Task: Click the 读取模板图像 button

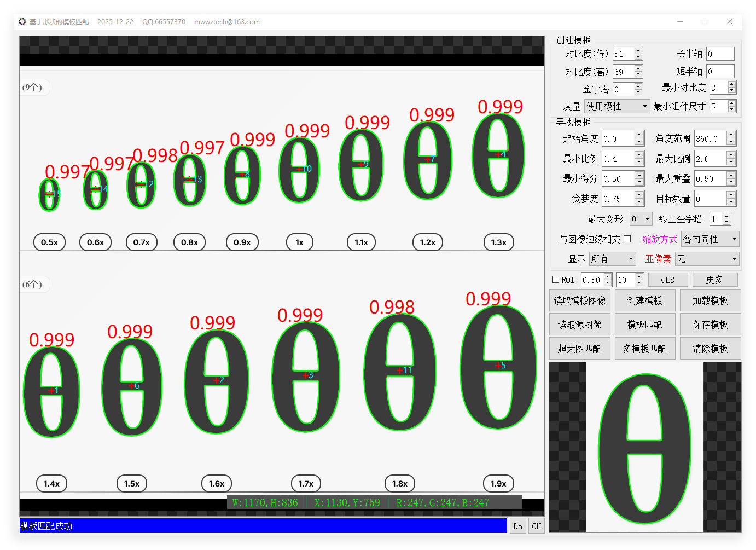Action: pyautogui.click(x=579, y=300)
